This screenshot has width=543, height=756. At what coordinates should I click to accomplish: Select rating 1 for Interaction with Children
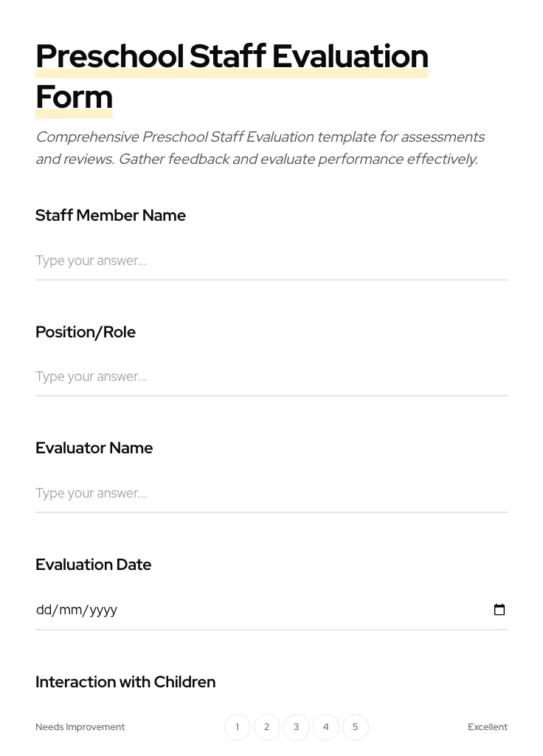pos(237,726)
